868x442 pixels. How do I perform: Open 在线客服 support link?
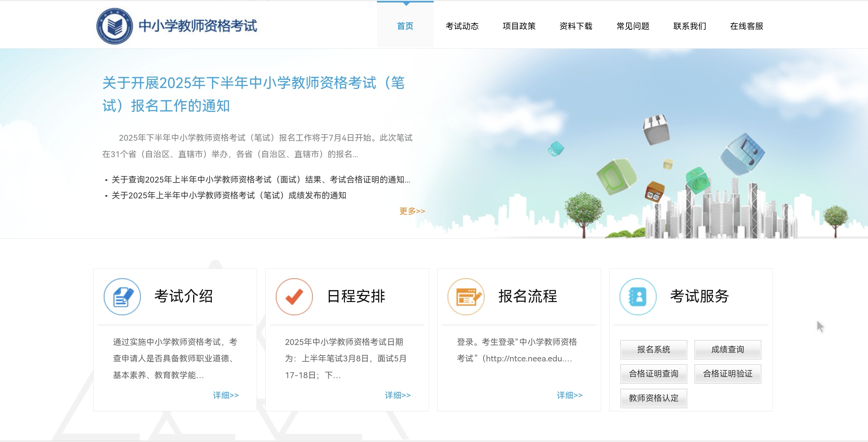point(746,26)
